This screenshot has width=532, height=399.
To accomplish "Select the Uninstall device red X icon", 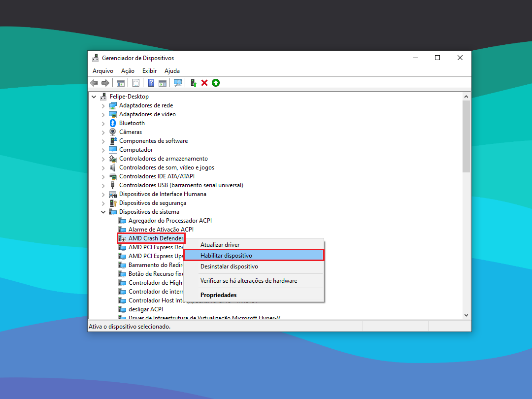I will 204,82.
